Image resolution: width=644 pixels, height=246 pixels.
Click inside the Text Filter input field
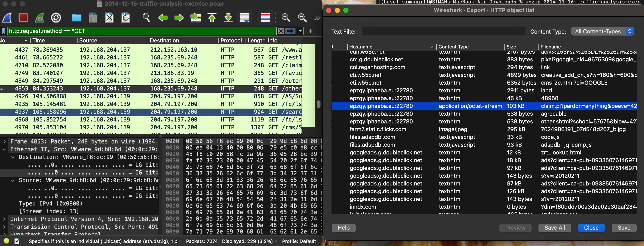click(x=444, y=31)
